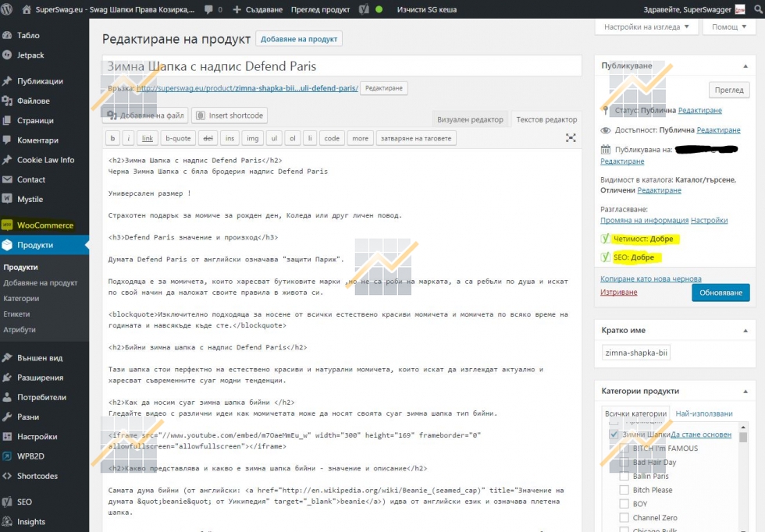The width and height of the screenshot is (765, 532).
Task: Click the Jetpack sidebar icon
Action: [x=7, y=55]
